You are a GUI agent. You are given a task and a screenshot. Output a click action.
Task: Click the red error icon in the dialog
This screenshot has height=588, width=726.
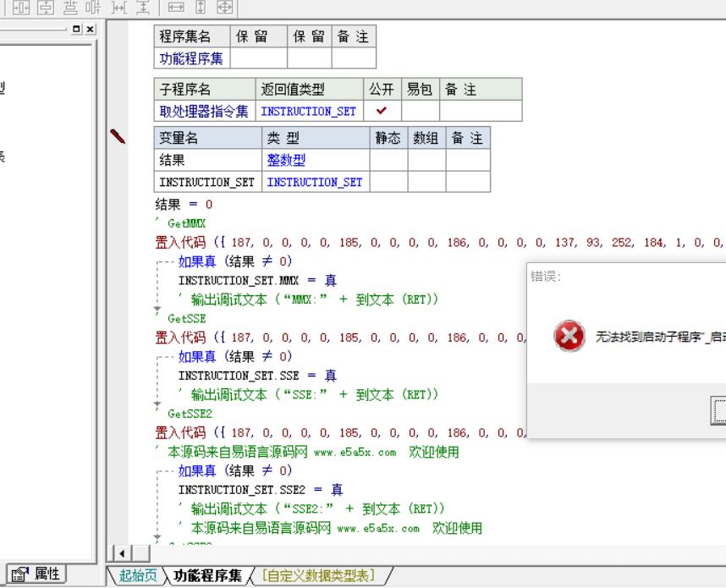pos(567,335)
